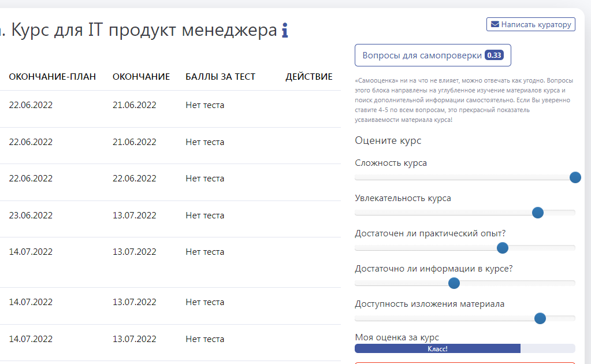Click the 'Сложность курса' slider handle
This screenshot has height=364, width=591.
click(x=575, y=177)
